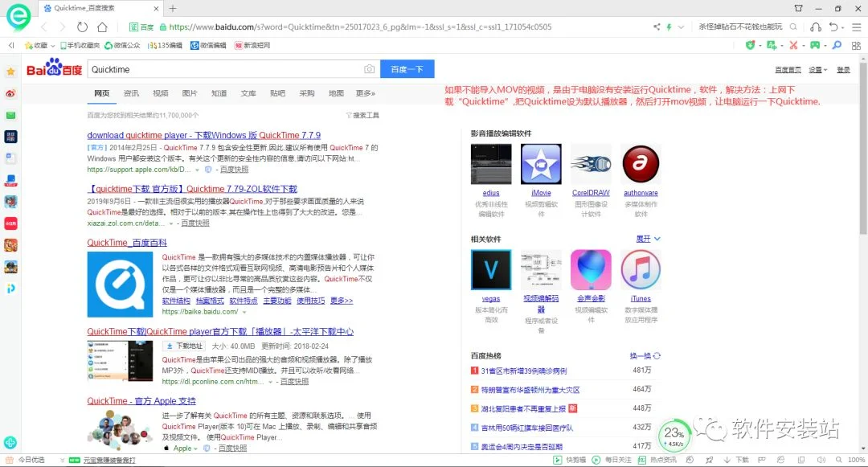Click the 下载地址 button
Screen dimensions: 868x467
[184, 346]
